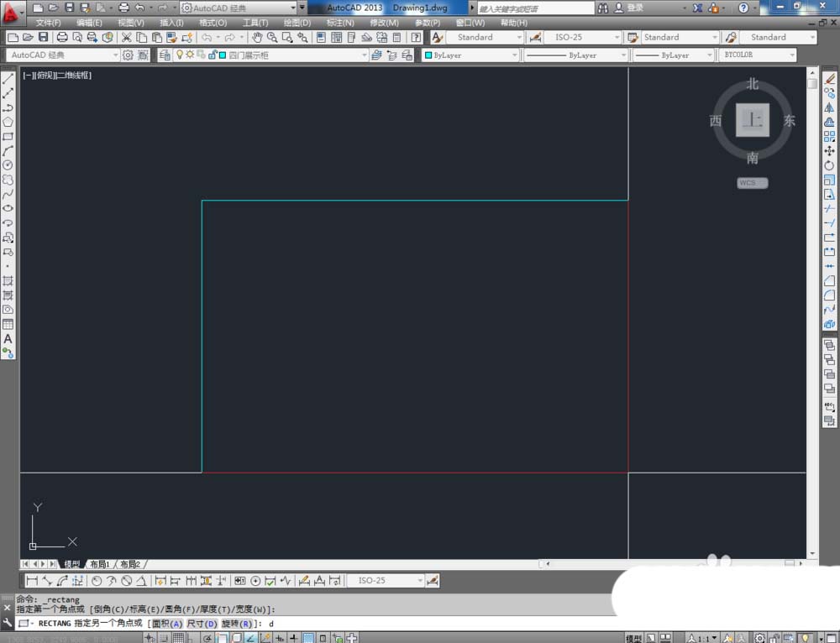This screenshot has width=840, height=643.
Task: Click the 登录 sign-in button
Action: coord(629,8)
